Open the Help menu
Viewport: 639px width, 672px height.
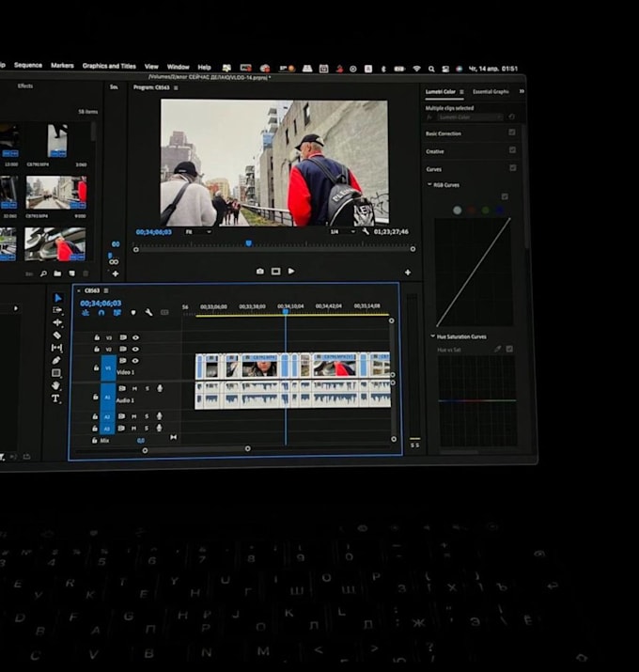(205, 68)
